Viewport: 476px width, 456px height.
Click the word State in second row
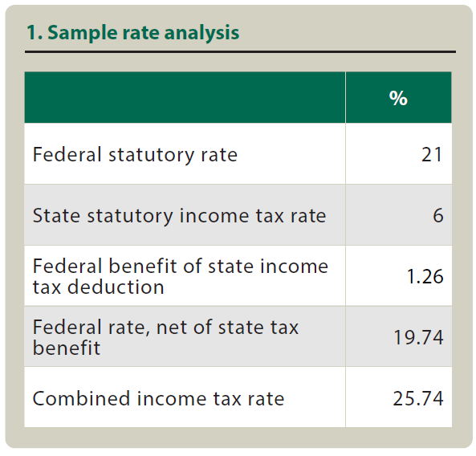pyautogui.click(x=56, y=216)
